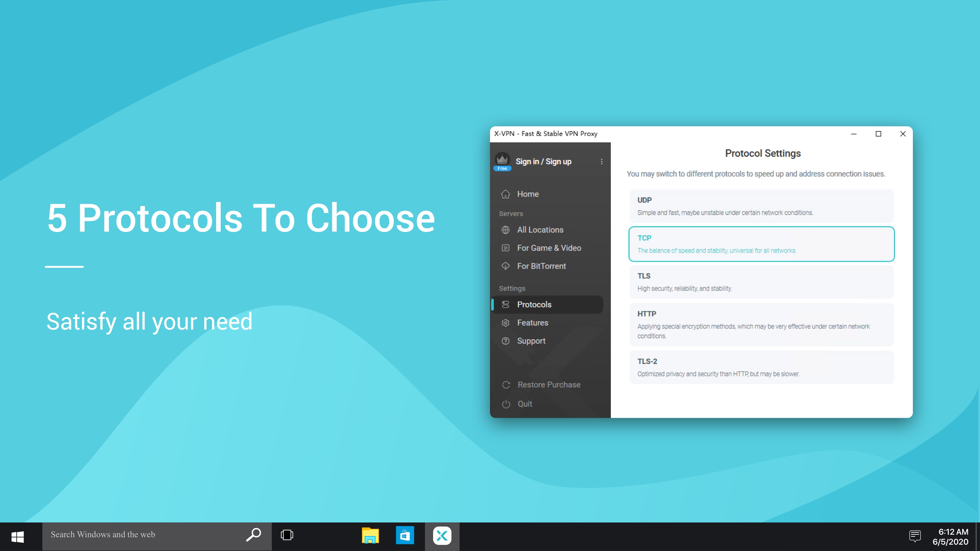Click the For Game & Video play icon
Image resolution: width=980 pixels, height=551 pixels.
pyautogui.click(x=505, y=248)
